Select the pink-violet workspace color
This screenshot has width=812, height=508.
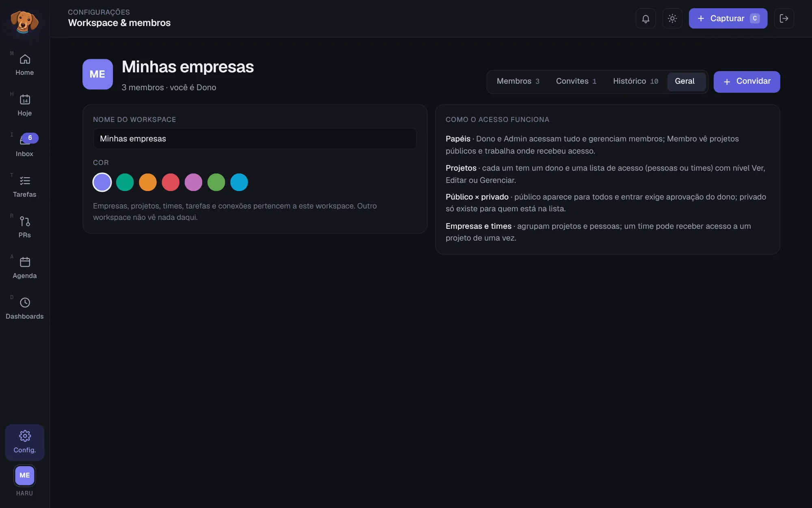point(193,182)
